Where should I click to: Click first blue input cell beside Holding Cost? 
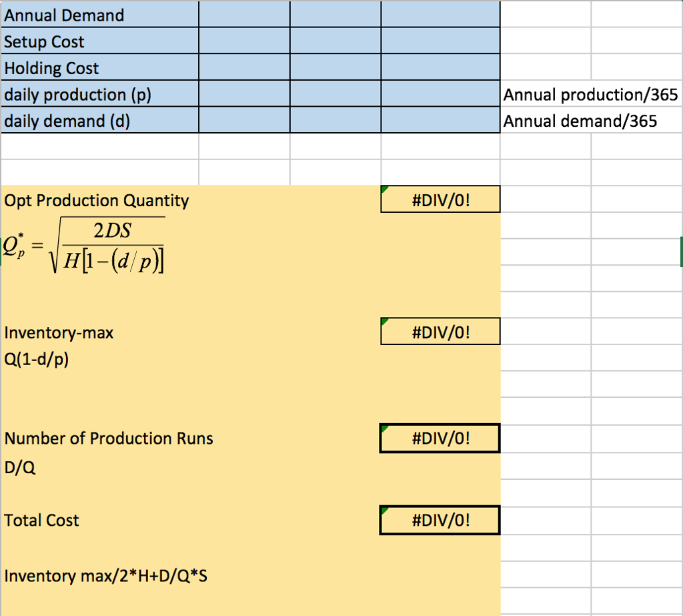244,68
